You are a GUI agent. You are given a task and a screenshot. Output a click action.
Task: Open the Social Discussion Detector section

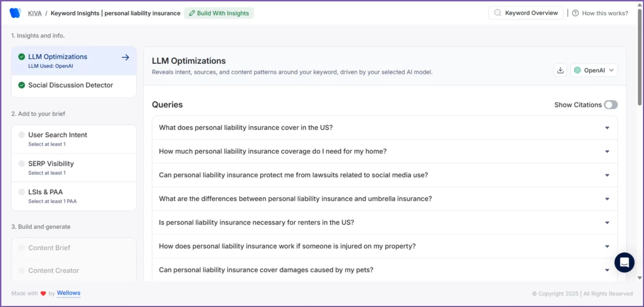coord(70,85)
